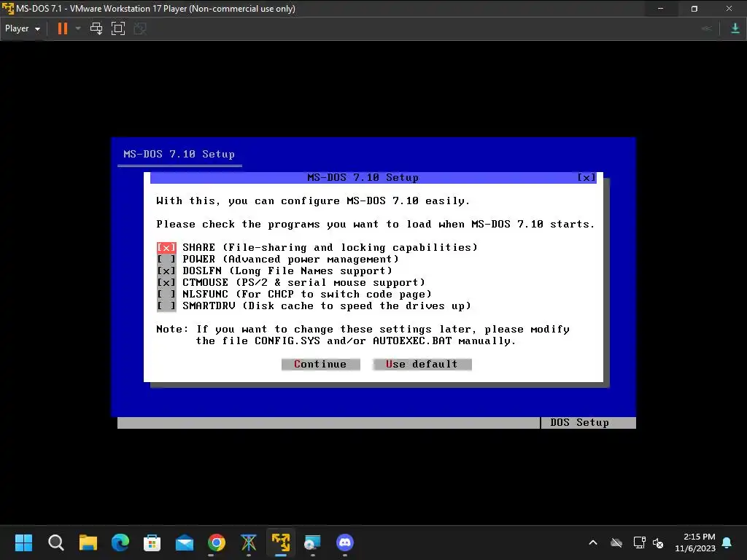
Task: Enter full screen mode
Action: [117, 28]
